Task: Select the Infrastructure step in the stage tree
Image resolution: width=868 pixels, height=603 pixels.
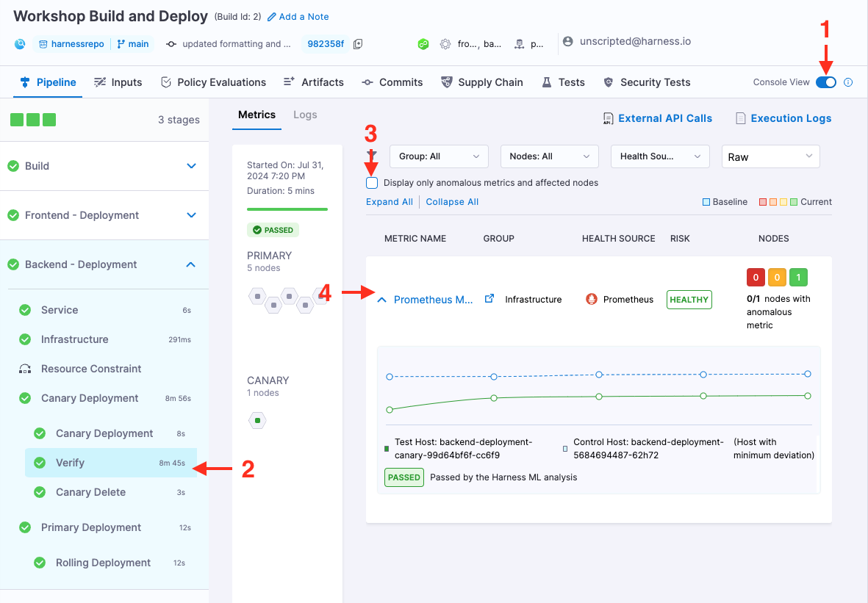Action: pos(104,339)
